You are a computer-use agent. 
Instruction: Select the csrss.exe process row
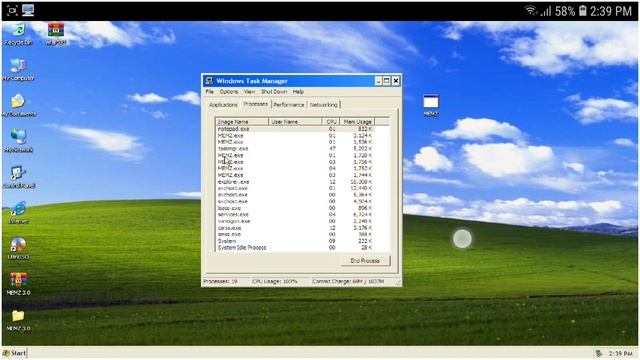[x=302, y=228]
